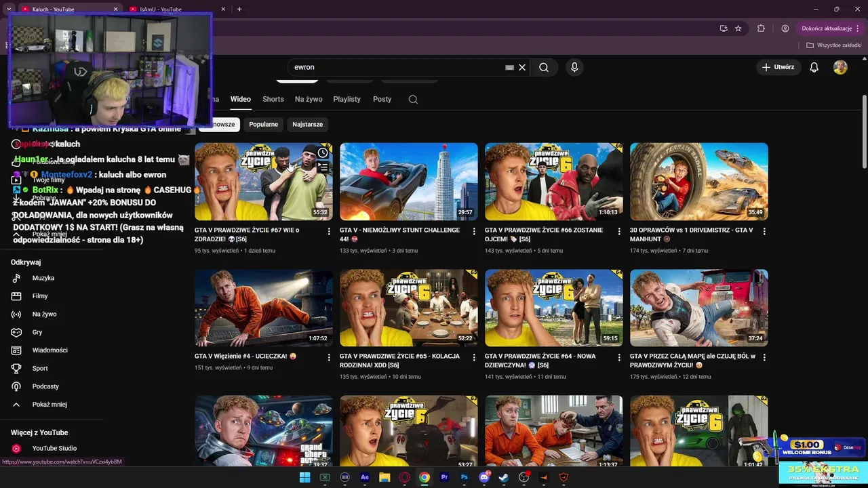Open the account avatar menu on YouTube
This screenshot has height=488, width=868.
pos(840,67)
